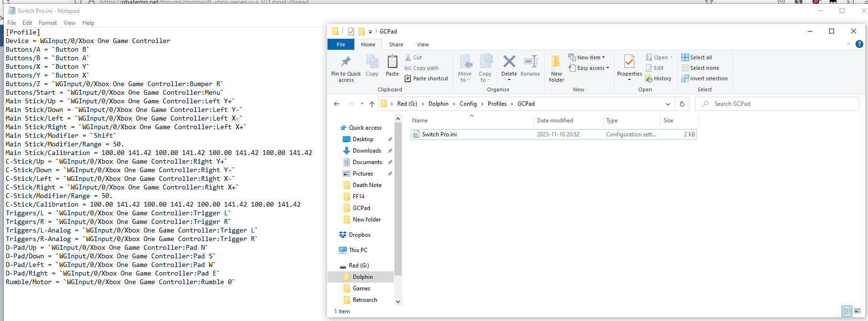Expand the Open button dropdown

(671, 57)
